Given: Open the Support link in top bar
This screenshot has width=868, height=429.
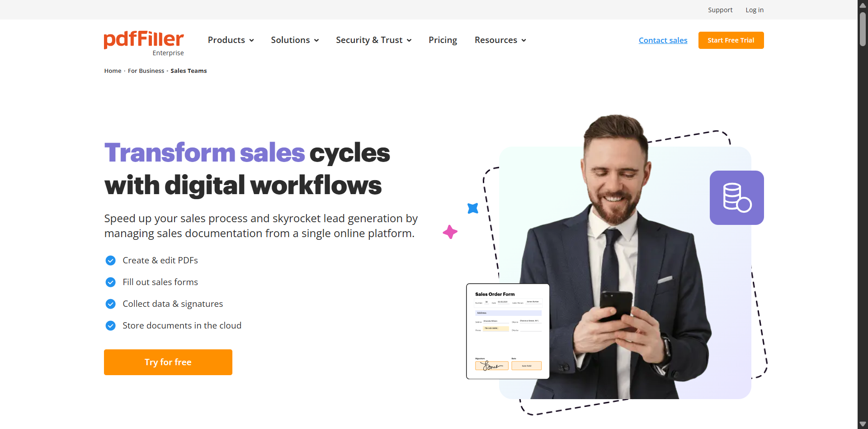Looking at the screenshot, I should (x=720, y=10).
